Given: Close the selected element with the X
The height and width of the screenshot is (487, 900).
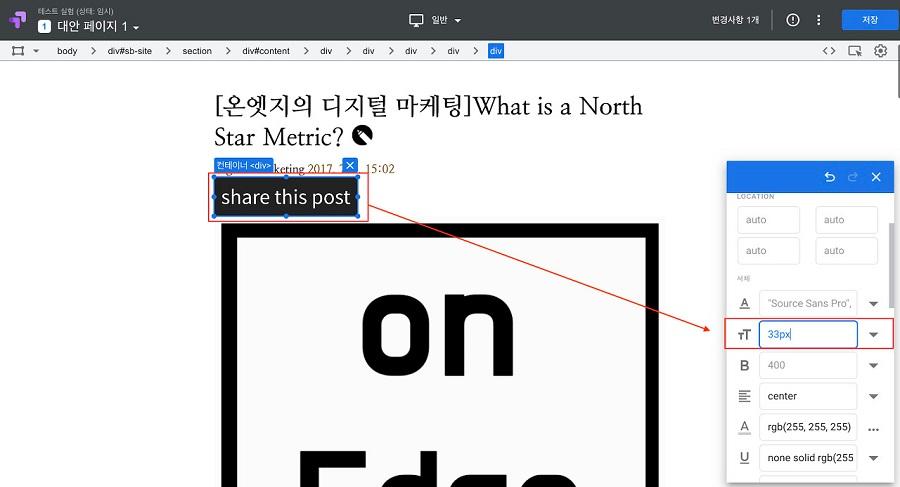Looking at the screenshot, I should click(x=350, y=165).
